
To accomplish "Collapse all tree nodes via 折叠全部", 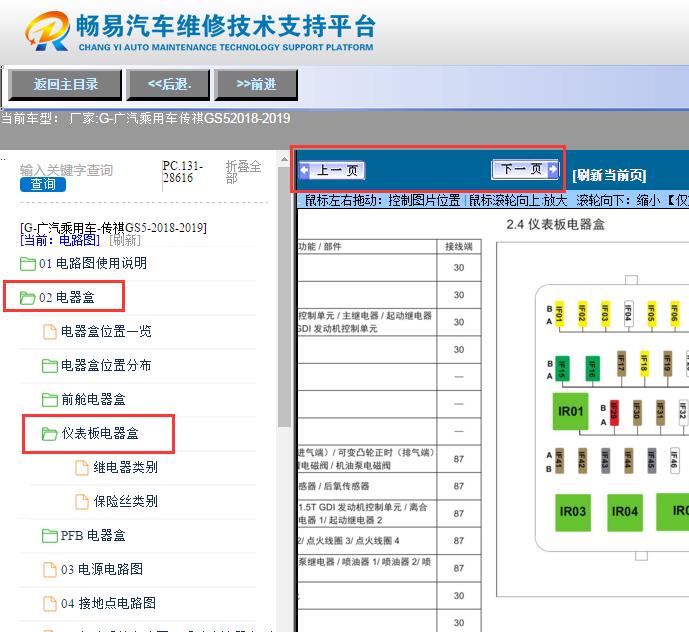I will (x=243, y=172).
